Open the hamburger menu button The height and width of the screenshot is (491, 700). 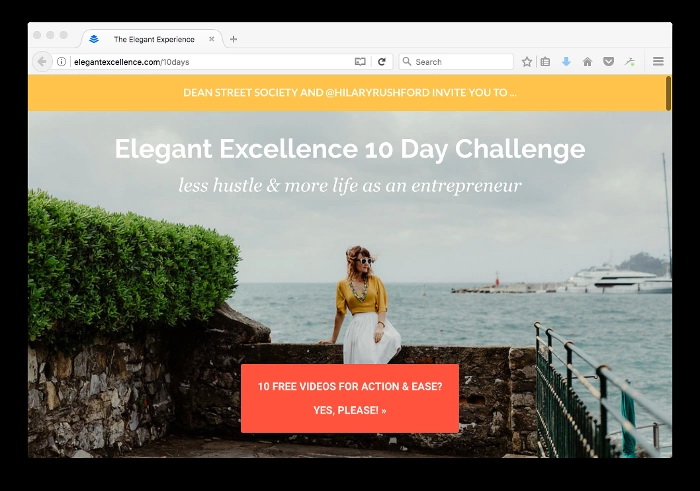pos(658,61)
